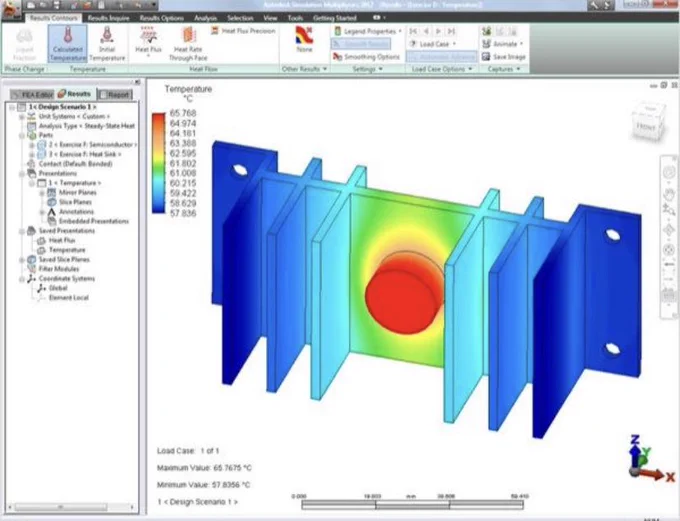Viewport: 680px width, 521px height.
Task: Click the temperature legend color bar
Action: point(159,163)
